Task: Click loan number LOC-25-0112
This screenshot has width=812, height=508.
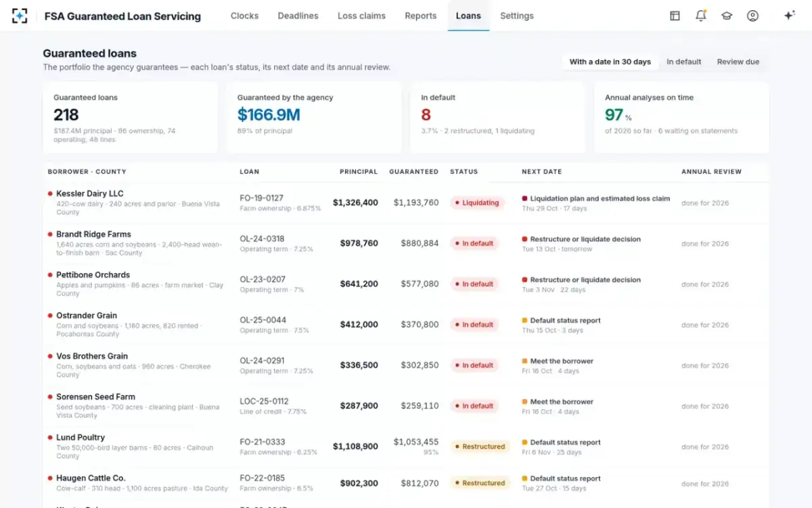Action: pyautogui.click(x=264, y=402)
